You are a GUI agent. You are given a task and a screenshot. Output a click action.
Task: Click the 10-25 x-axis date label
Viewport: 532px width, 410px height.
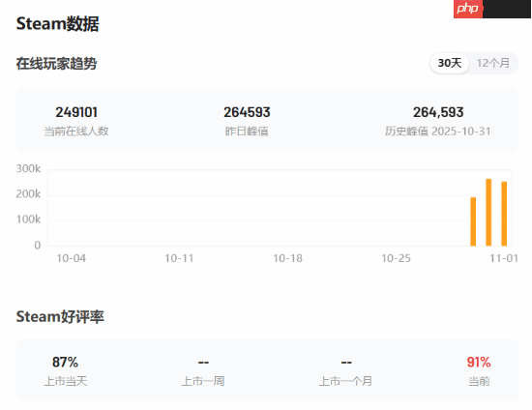point(396,258)
